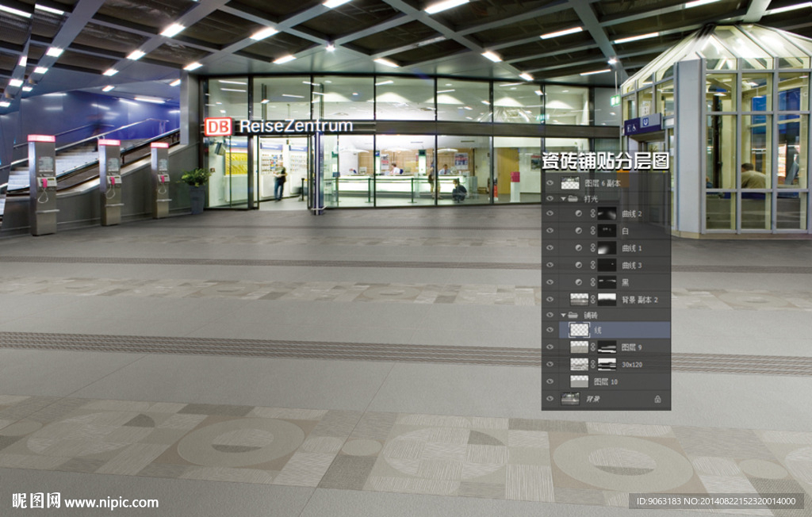Click the 铺砖 group folder icon
Screen dimensions: 812x517
573,315
